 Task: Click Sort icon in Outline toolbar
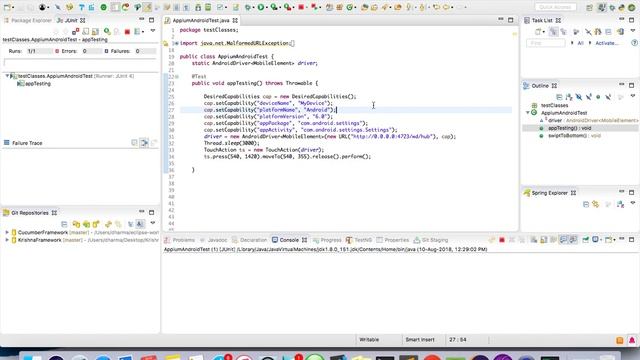[569, 97]
